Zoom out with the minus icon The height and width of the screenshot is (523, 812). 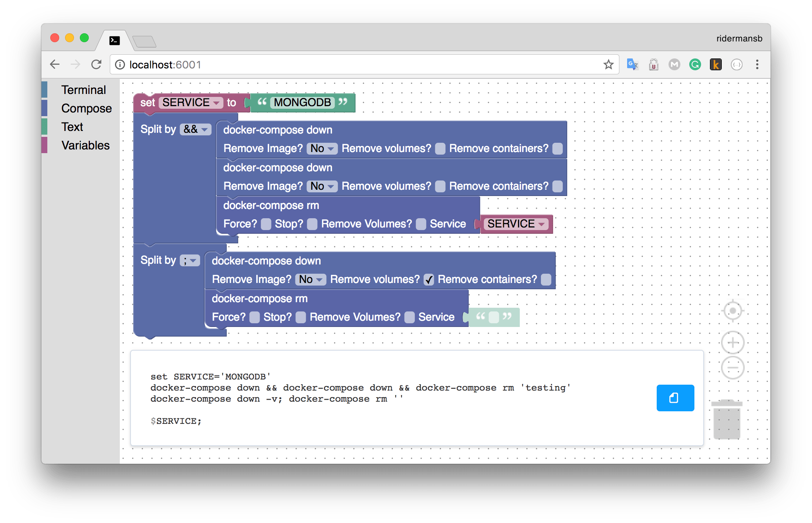pyautogui.click(x=733, y=368)
